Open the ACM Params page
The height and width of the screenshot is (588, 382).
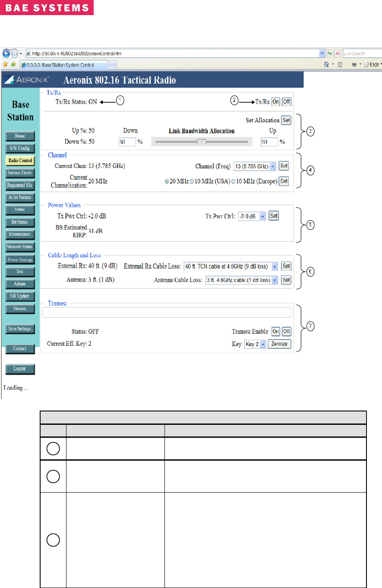(x=19, y=197)
